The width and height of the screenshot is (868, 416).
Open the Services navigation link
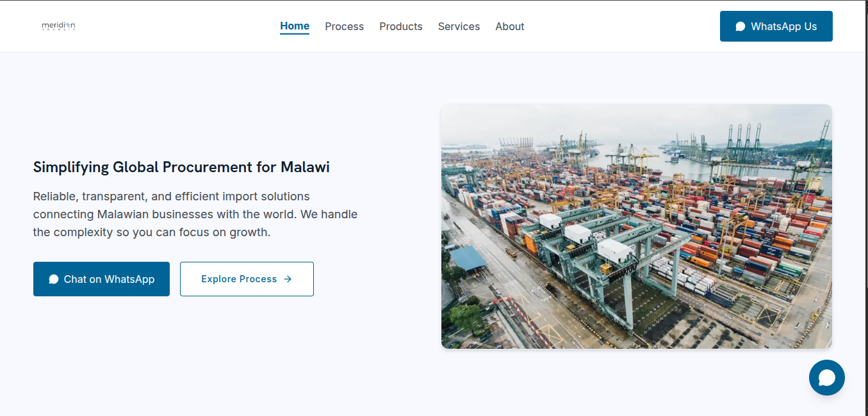click(x=459, y=26)
